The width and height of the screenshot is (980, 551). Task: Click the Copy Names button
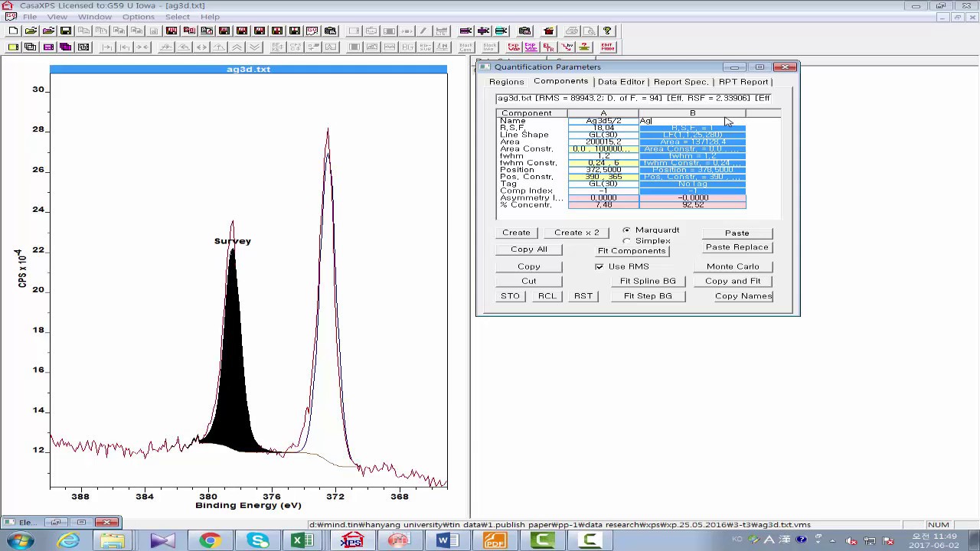pyautogui.click(x=743, y=296)
